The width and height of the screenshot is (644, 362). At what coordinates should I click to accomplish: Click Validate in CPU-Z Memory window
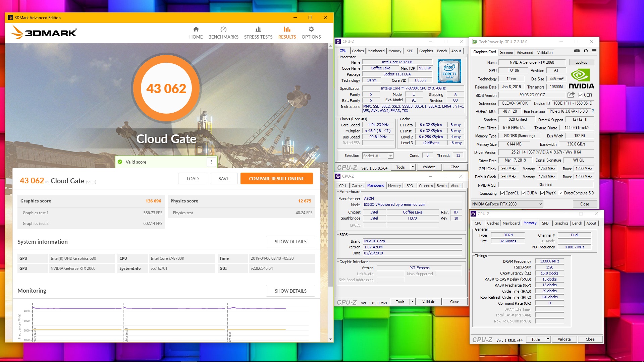tap(564, 339)
